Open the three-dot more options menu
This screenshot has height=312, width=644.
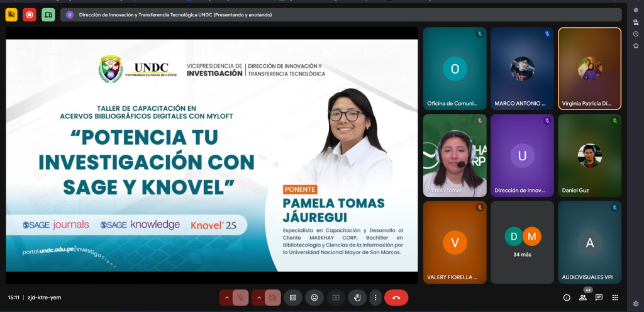point(375,298)
